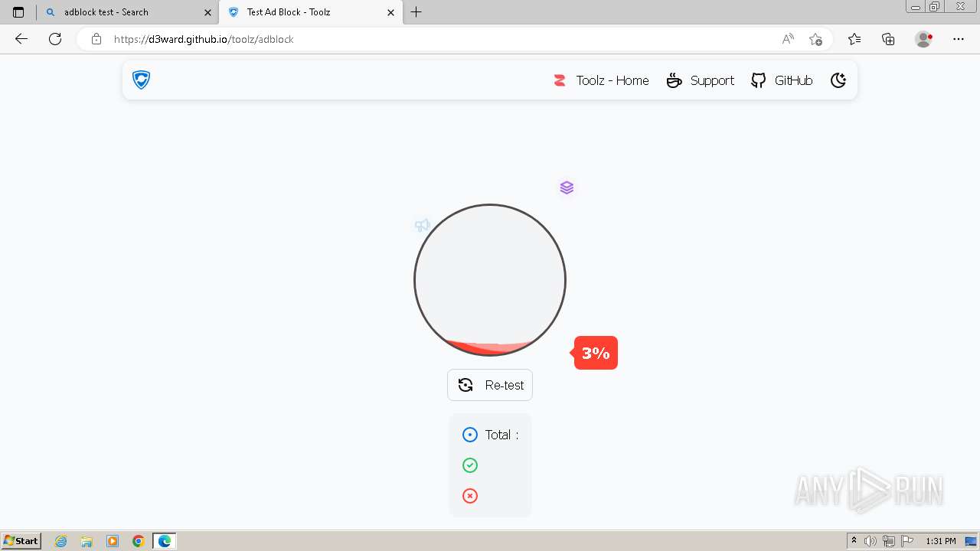Open the Toolz - Home link

[601, 80]
